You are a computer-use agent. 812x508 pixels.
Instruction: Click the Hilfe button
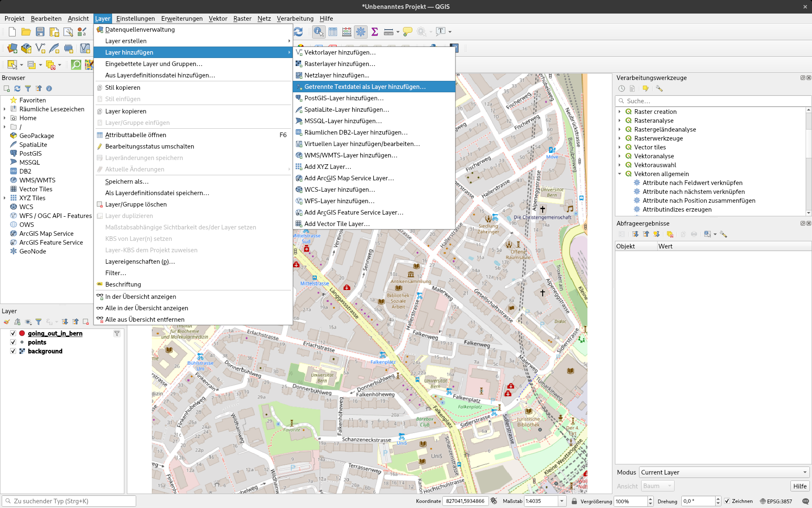pos(799,486)
